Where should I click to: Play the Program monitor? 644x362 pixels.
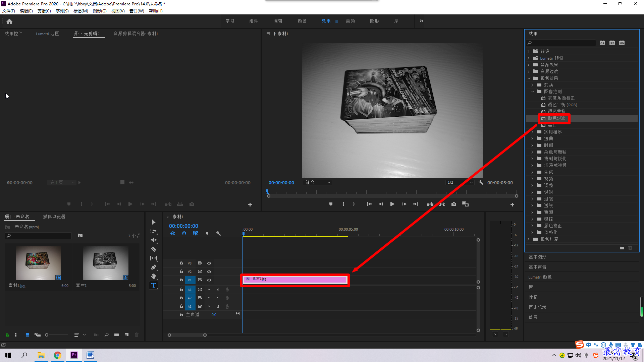click(392, 204)
